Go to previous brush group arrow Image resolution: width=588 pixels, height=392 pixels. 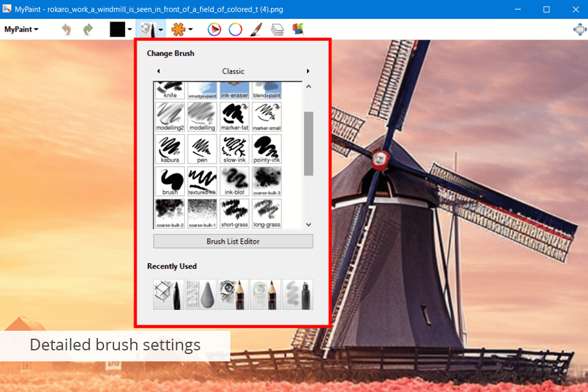pyautogui.click(x=159, y=71)
